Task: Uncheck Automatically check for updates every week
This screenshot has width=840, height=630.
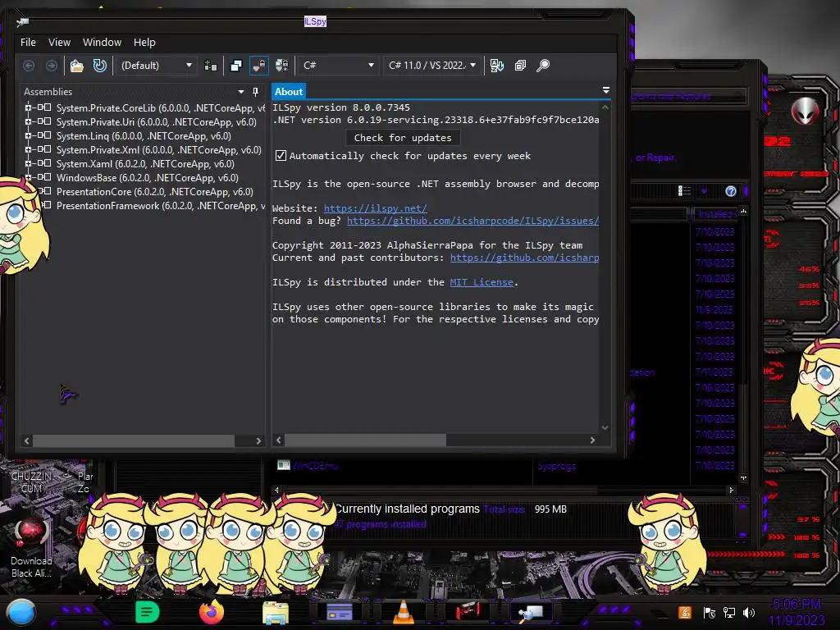Action: [x=281, y=155]
